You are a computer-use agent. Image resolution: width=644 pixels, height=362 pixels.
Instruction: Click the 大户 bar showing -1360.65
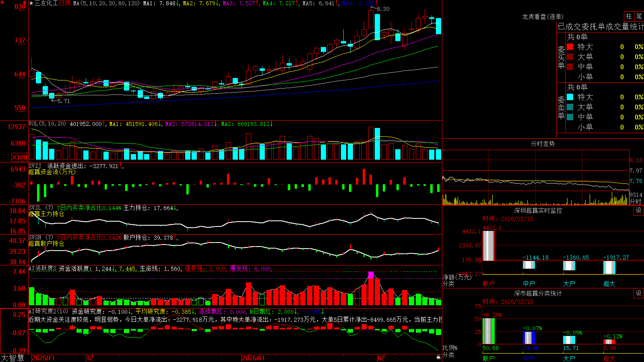(x=569, y=266)
